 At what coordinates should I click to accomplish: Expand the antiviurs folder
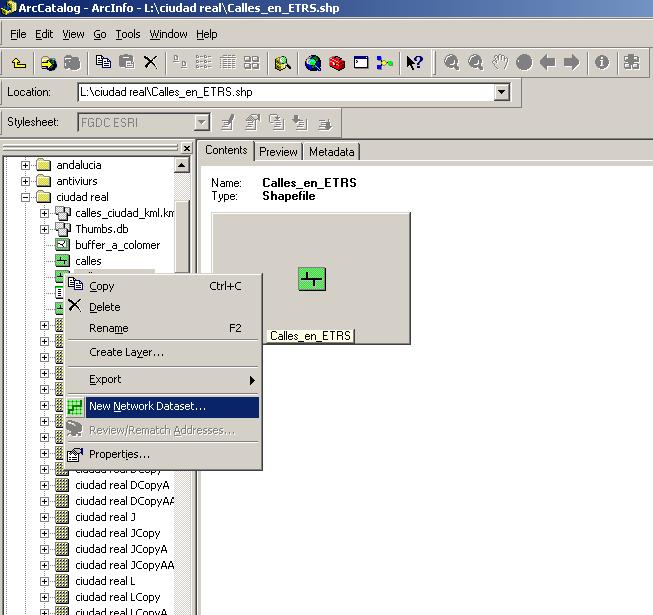25,182
